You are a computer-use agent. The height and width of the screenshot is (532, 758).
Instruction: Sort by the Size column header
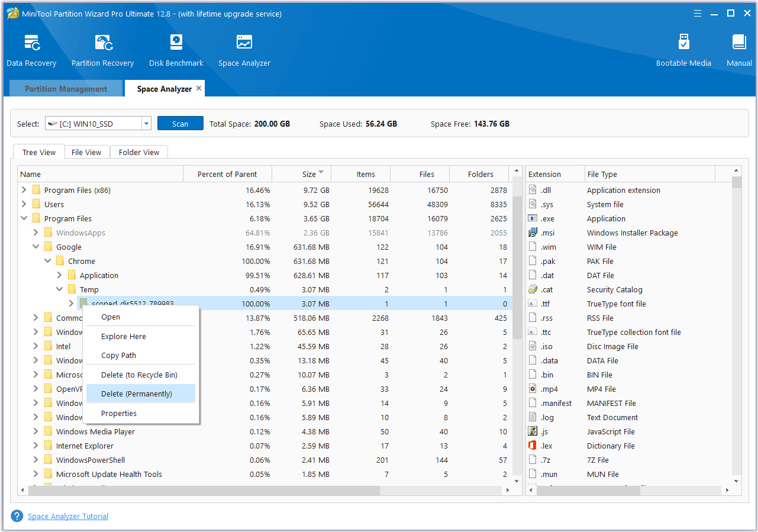pyautogui.click(x=302, y=174)
